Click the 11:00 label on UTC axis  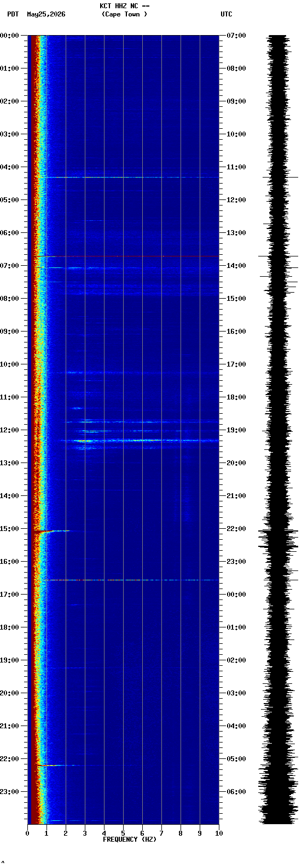(236, 167)
